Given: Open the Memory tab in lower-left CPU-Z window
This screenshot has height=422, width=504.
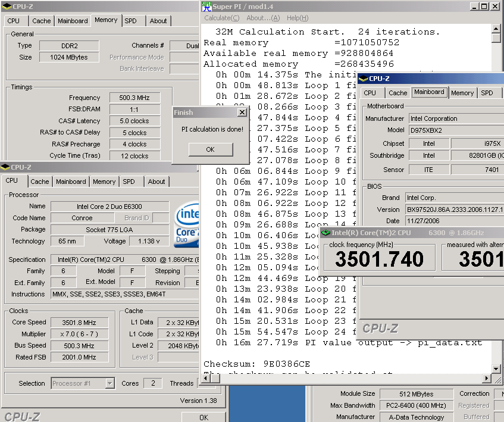Looking at the screenshot, I should point(104,182).
